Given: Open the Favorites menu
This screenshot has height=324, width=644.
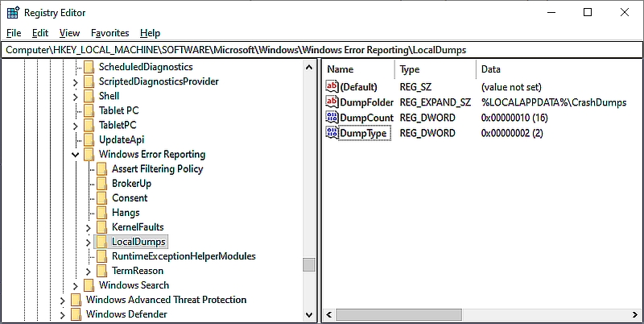Looking at the screenshot, I should (110, 33).
